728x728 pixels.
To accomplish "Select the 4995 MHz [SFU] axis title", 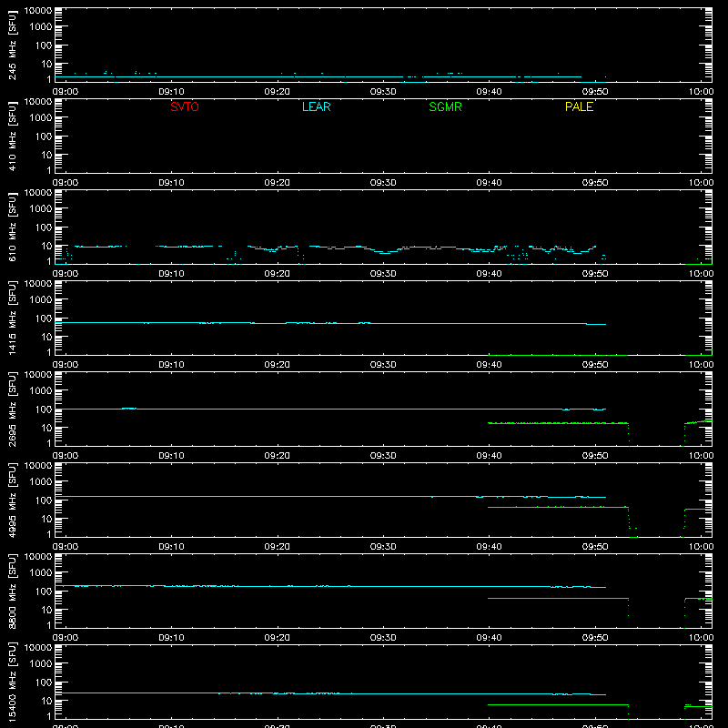I will pos(12,500).
